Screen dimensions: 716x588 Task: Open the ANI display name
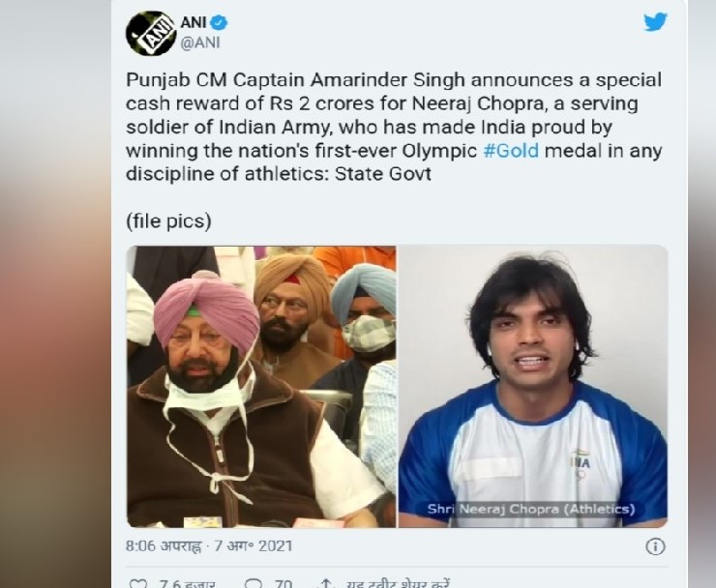(x=194, y=22)
